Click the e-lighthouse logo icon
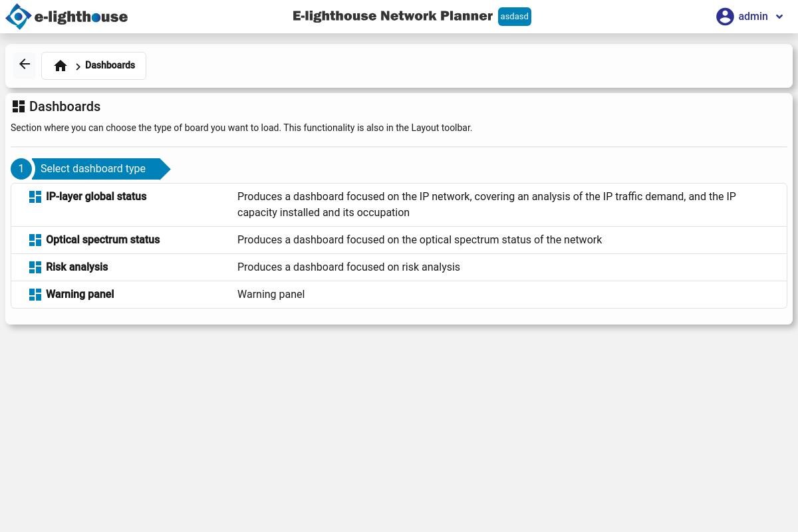 pyautogui.click(x=19, y=17)
